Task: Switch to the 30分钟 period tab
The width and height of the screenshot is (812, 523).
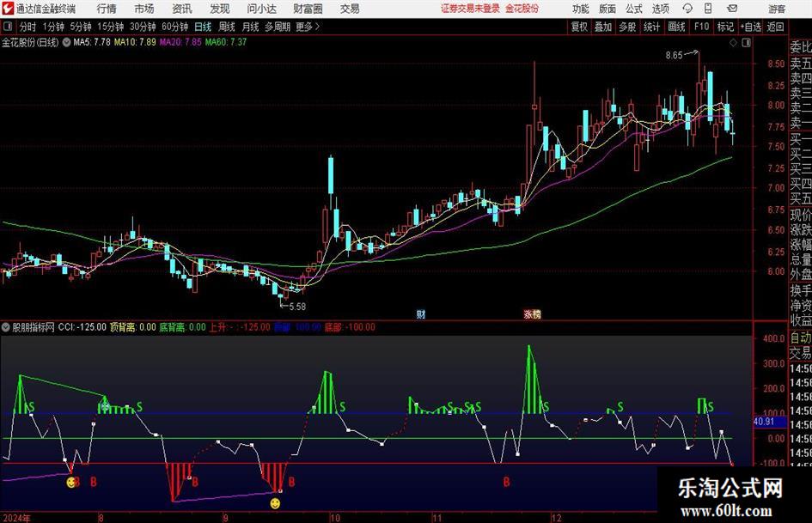Action: click(x=143, y=27)
